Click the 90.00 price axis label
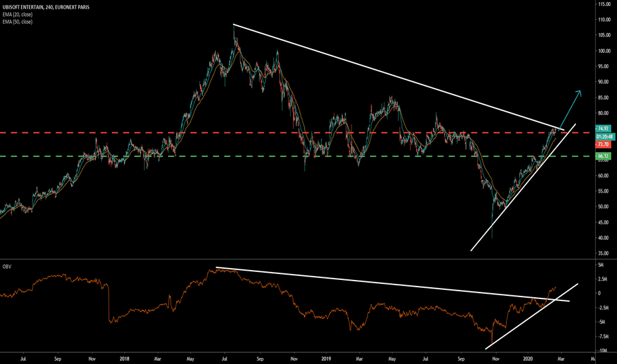 pos(604,82)
